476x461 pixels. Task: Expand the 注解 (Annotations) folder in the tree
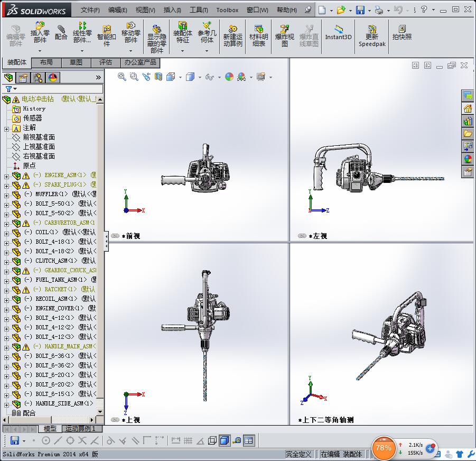[x=6, y=128]
